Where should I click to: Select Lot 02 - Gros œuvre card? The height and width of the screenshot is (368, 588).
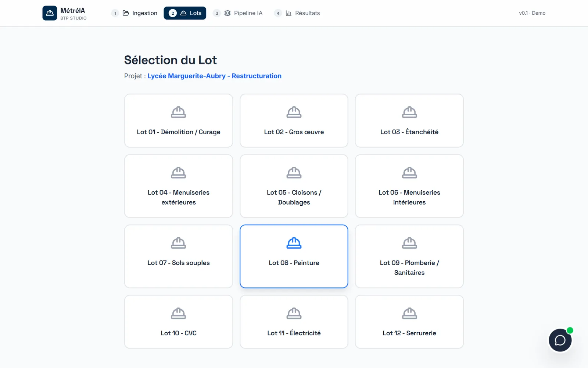(294, 121)
